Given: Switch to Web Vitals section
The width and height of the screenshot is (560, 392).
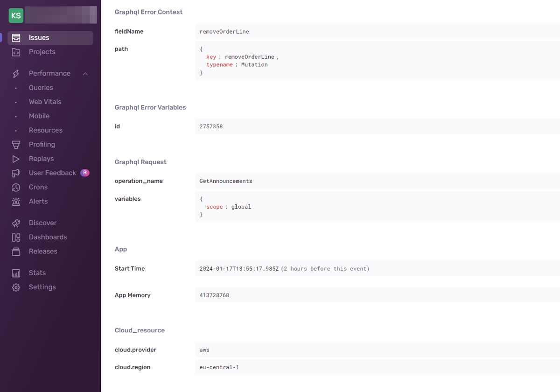Looking at the screenshot, I should click(45, 101).
